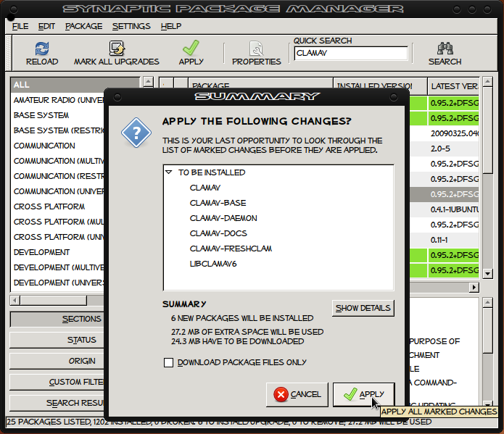The height and width of the screenshot is (434, 504).
Task: Select the Search Results button
Action: coord(57,403)
